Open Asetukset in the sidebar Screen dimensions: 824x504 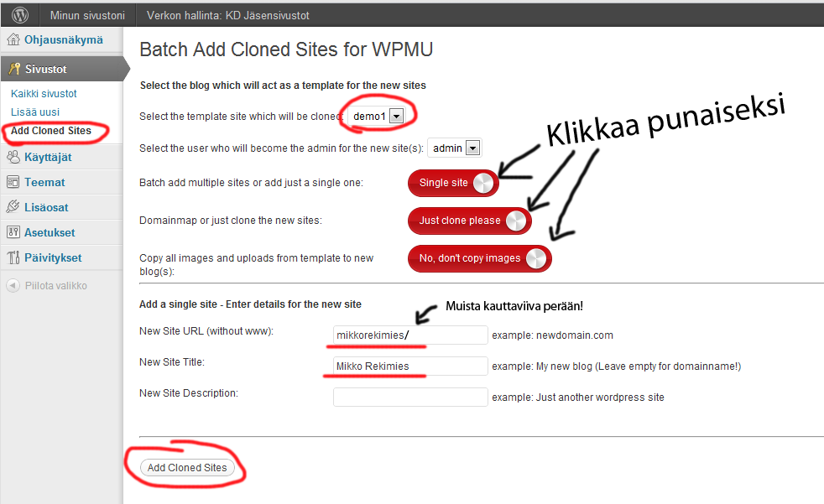(x=50, y=232)
